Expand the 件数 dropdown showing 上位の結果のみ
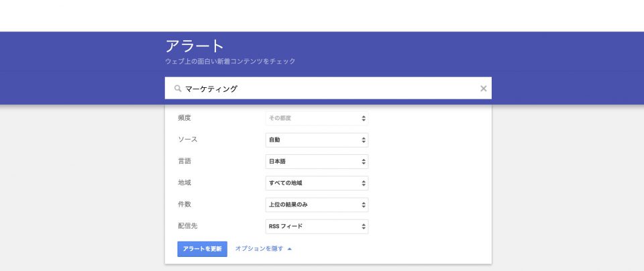The width and height of the screenshot is (644, 271). (317, 205)
